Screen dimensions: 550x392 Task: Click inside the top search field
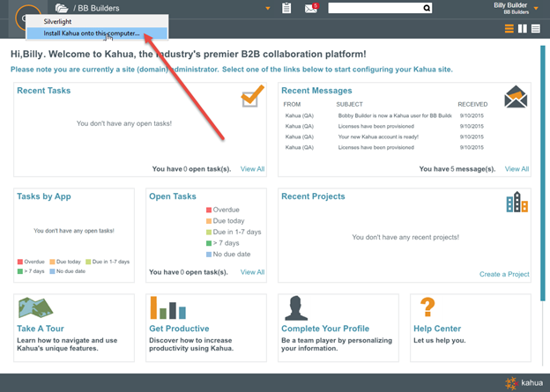point(374,9)
